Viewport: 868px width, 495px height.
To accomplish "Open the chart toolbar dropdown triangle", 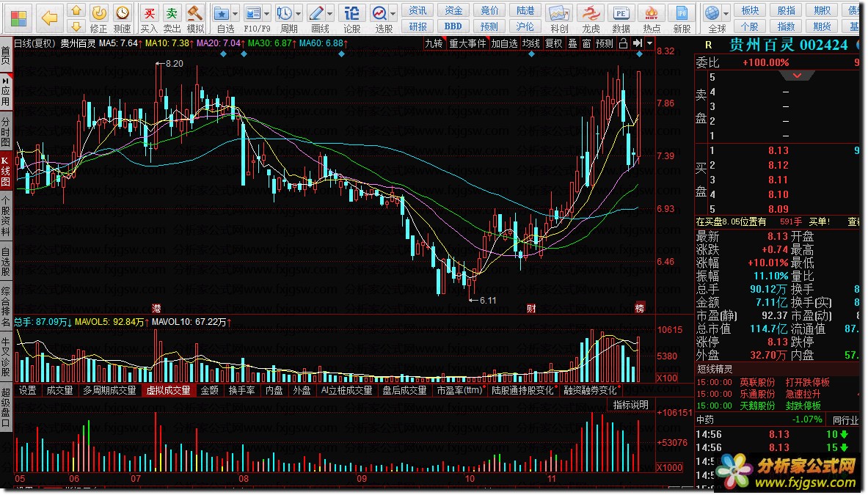I will pyautogui.click(x=650, y=43).
